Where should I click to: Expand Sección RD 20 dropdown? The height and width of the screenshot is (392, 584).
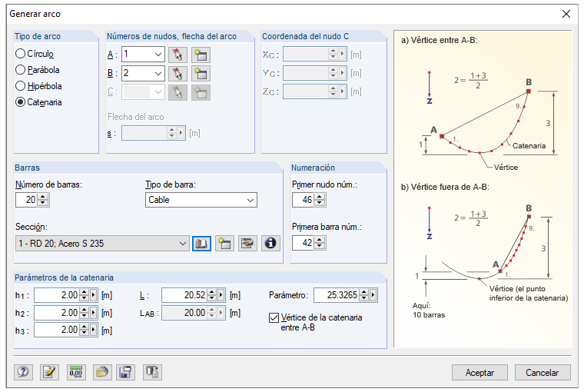coord(183,244)
